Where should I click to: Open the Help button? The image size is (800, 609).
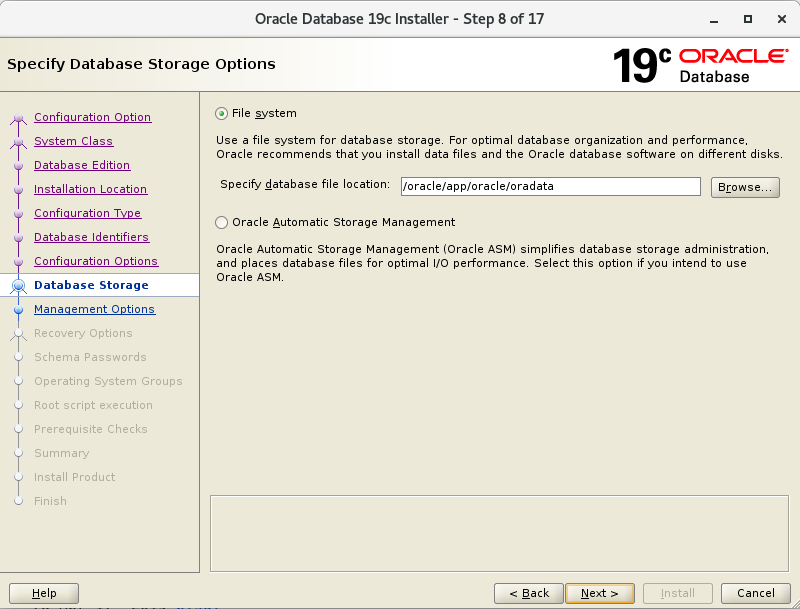(x=44, y=593)
